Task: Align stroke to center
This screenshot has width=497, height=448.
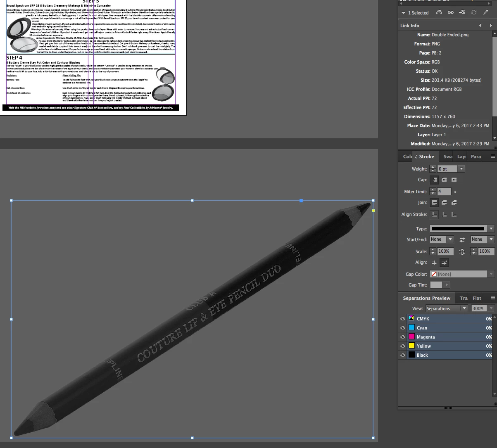Action: [x=434, y=214]
